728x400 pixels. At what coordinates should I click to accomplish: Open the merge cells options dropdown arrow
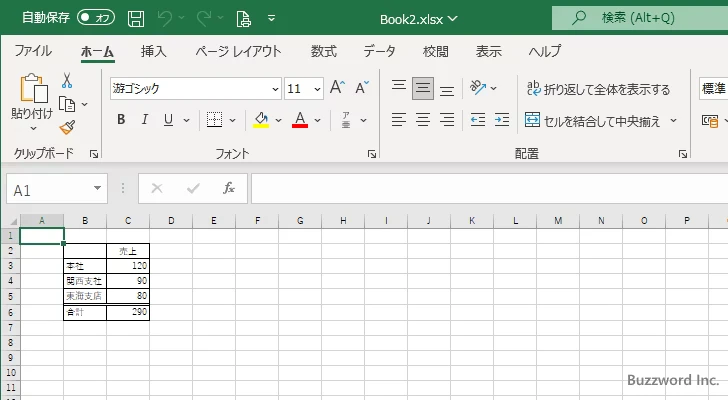click(673, 121)
